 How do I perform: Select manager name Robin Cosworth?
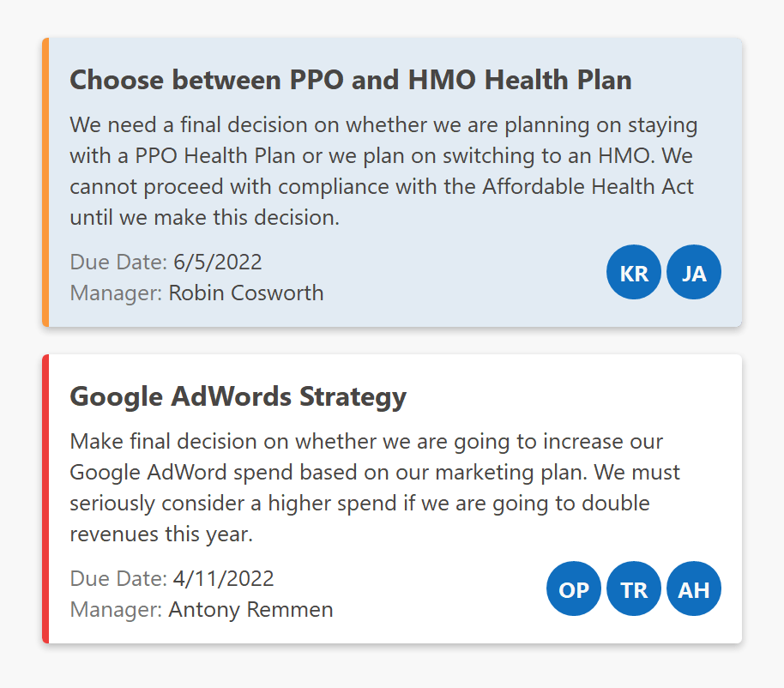pyautogui.click(x=246, y=293)
